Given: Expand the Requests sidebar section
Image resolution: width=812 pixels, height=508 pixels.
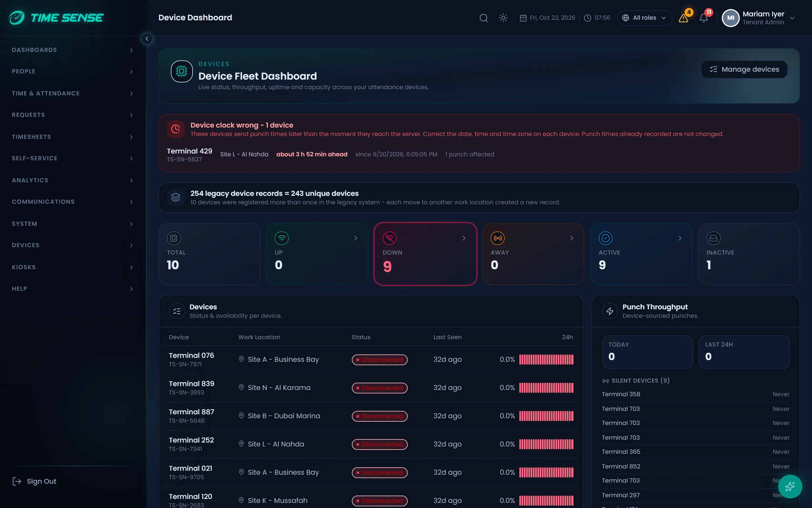Looking at the screenshot, I should (73, 115).
